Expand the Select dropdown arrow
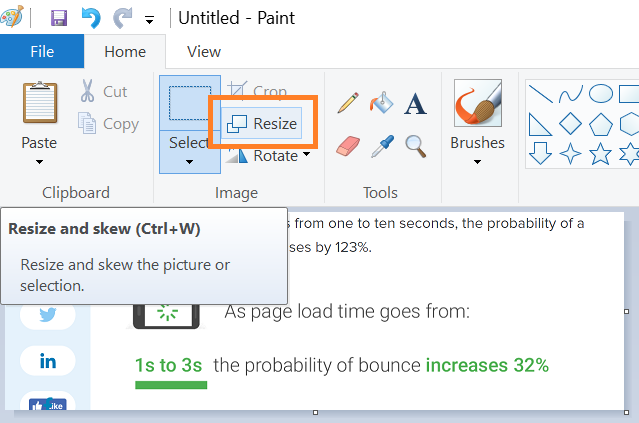639x423 pixels. [x=189, y=162]
